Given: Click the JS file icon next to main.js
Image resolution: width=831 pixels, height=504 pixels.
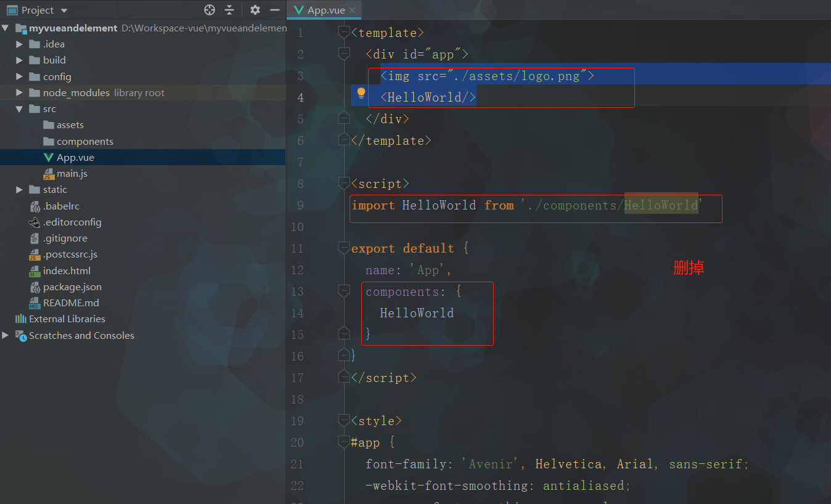Looking at the screenshot, I should (x=49, y=174).
